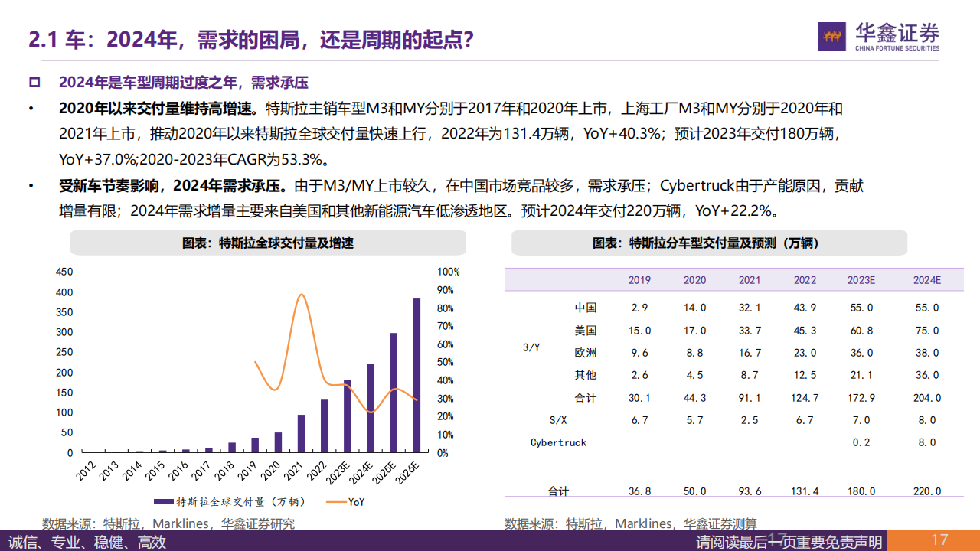
Task: Click the purple bar for 2025E
Action: 394,393
